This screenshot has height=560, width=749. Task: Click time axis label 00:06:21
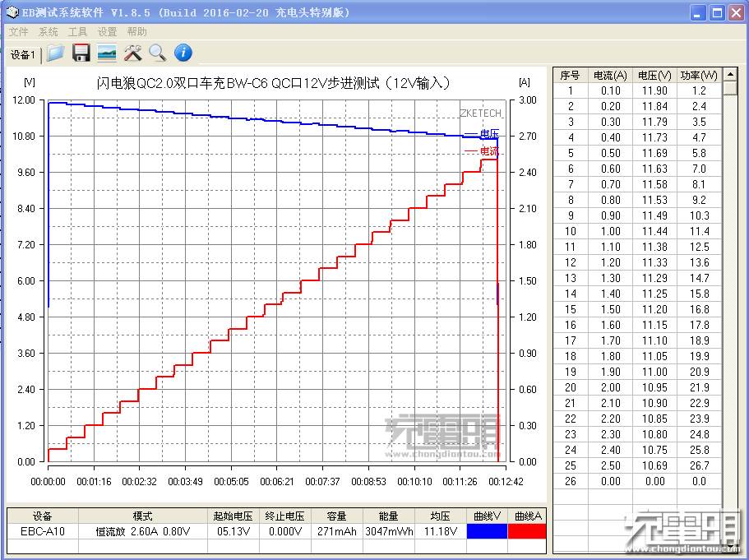[x=276, y=482]
